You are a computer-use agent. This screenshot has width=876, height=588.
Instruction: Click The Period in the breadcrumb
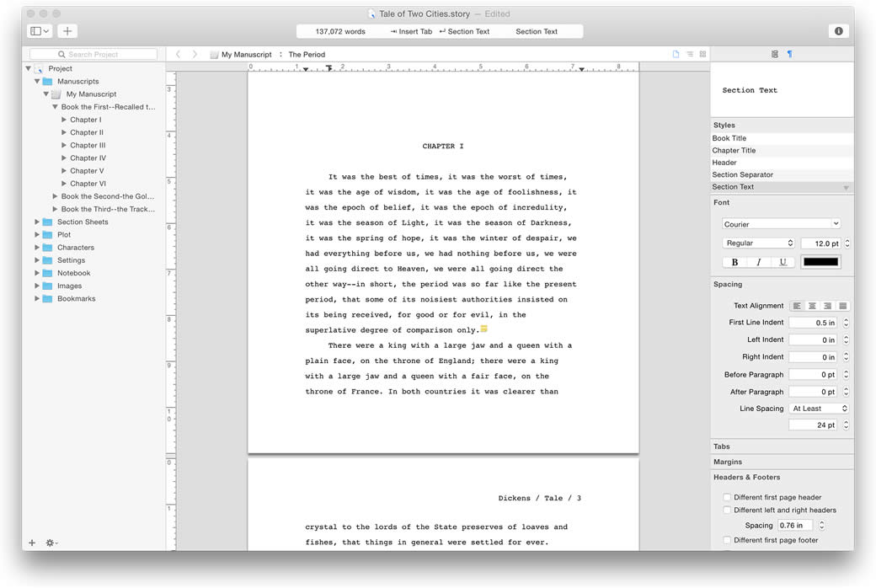coord(307,55)
